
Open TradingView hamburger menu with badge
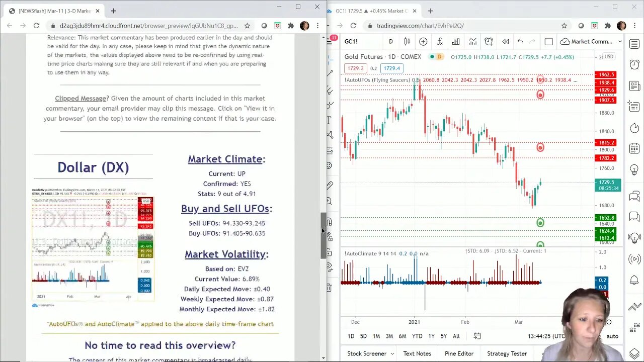(x=331, y=40)
